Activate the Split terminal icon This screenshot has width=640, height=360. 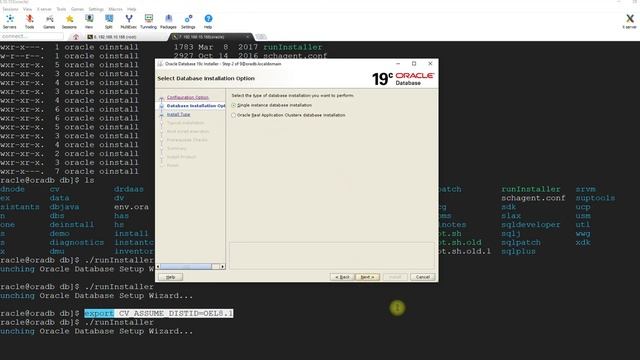tap(109, 21)
